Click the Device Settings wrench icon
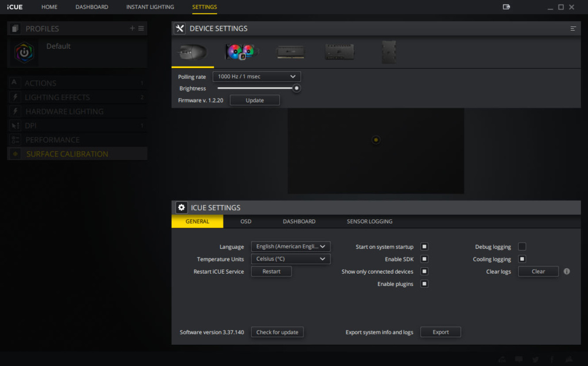The height and width of the screenshot is (366, 588). (180, 28)
